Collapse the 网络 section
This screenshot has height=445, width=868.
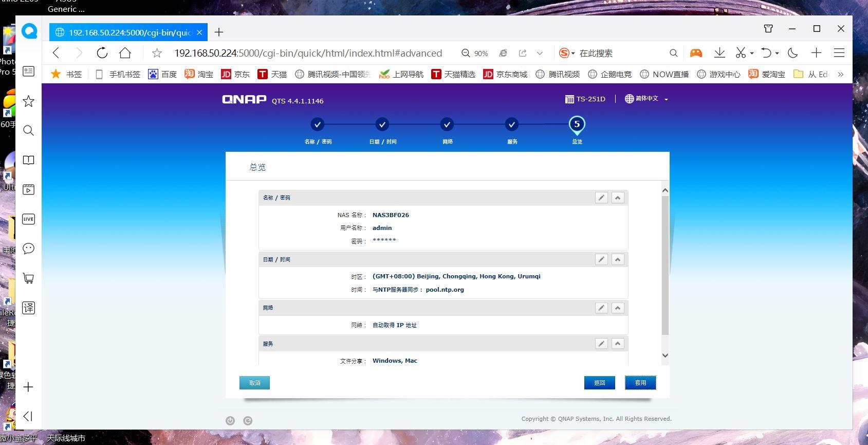pos(618,308)
